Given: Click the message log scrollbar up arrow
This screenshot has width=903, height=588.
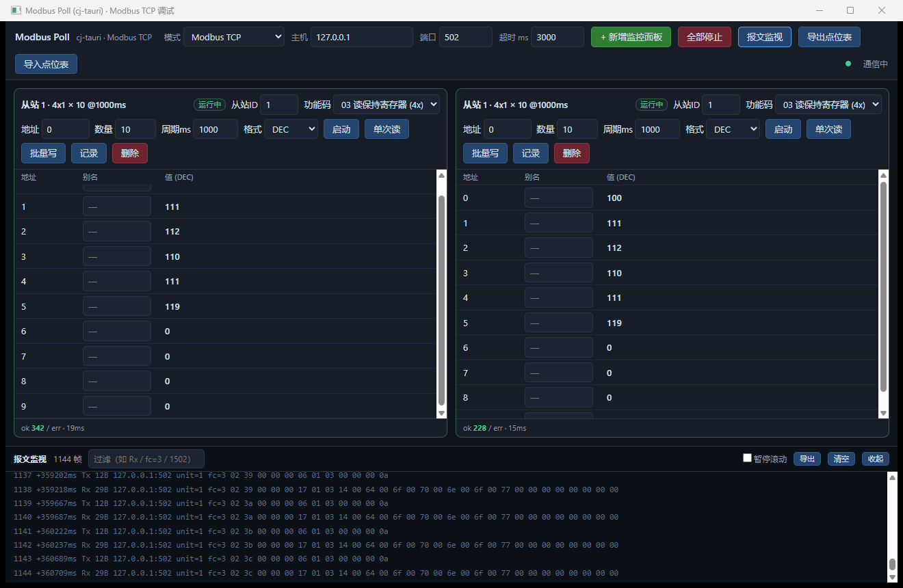Looking at the screenshot, I should (892, 477).
